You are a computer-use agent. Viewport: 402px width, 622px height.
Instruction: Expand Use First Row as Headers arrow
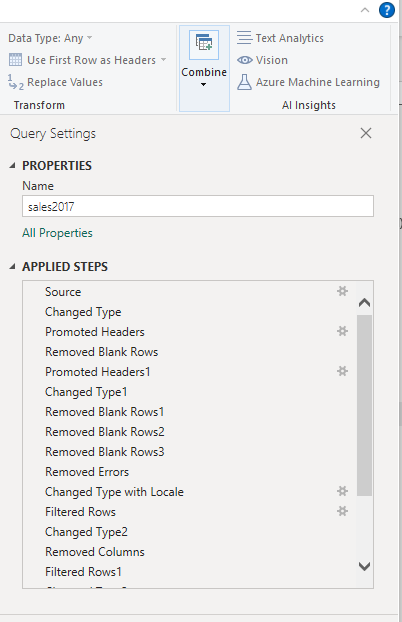pyautogui.click(x=163, y=60)
